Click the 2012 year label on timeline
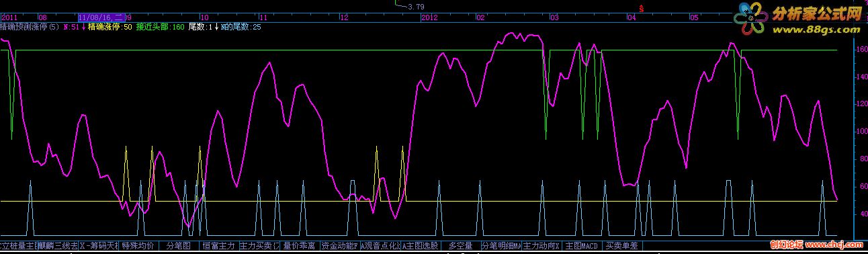Viewport: 868px width, 254px height. [x=430, y=17]
